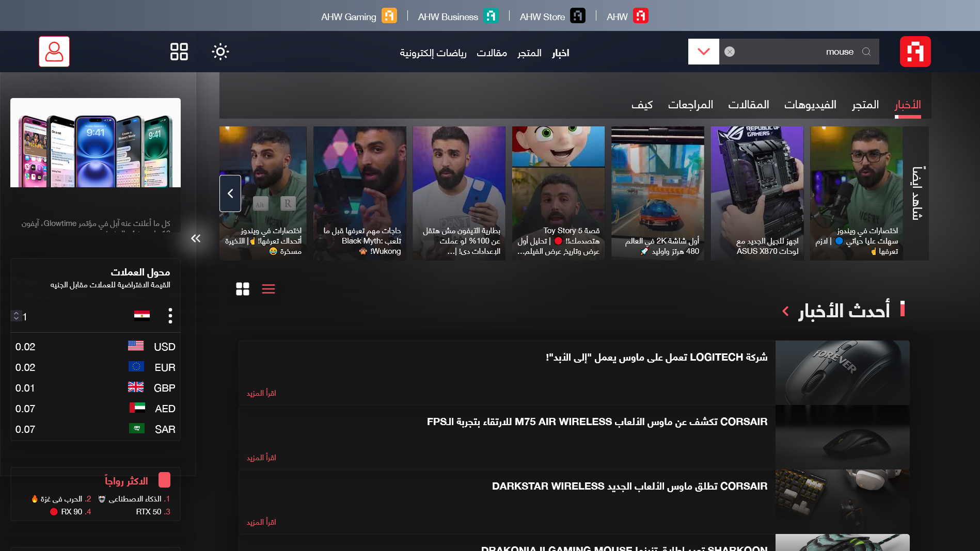
Task: Select the الفيديوهات tab
Action: pos(810,105)
